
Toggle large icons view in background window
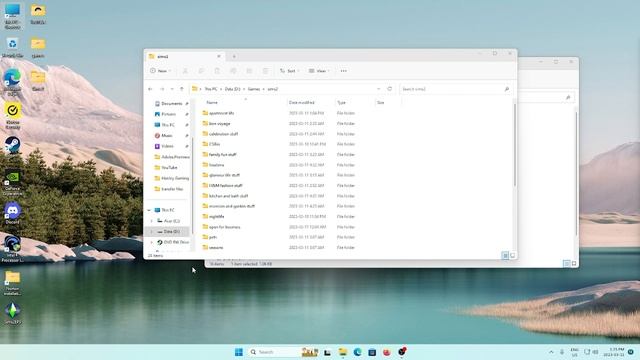click(574, 264)
